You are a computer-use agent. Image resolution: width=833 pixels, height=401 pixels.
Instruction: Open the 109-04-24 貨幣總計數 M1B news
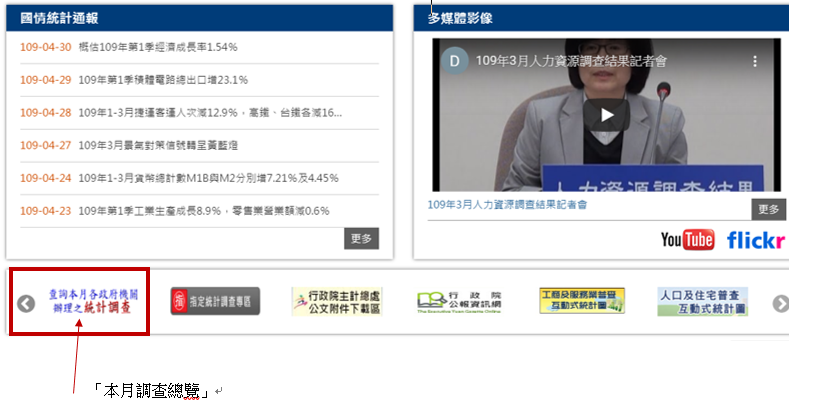(x=208, y=178)
